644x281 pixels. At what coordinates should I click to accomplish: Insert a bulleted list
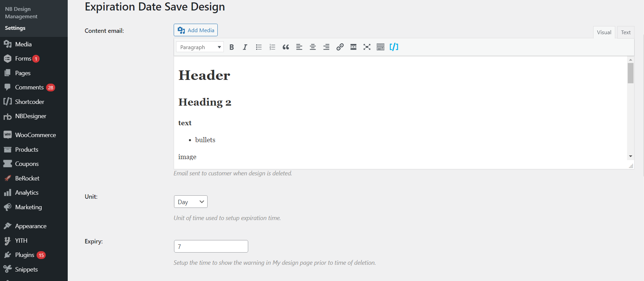(259, 47)
